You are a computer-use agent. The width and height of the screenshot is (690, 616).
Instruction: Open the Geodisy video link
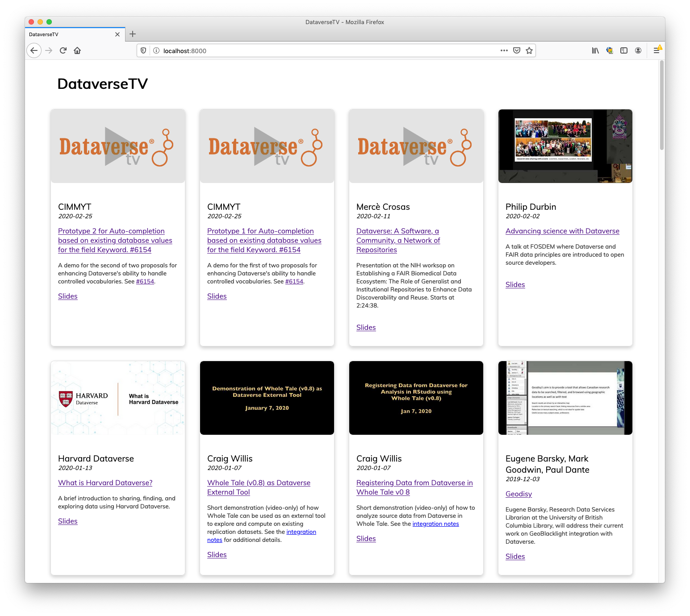519,494
